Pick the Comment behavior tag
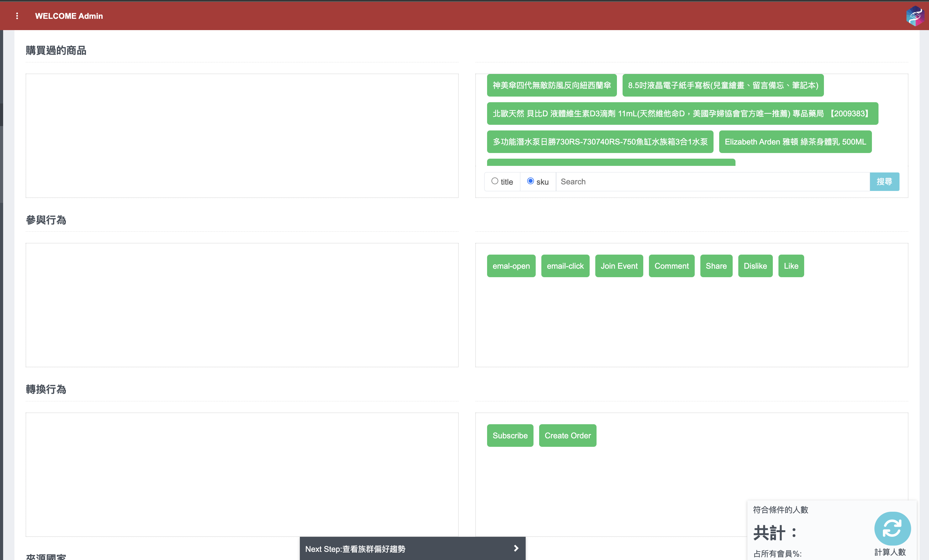Screen dimensions: 929x560 (x=671, y=266)
